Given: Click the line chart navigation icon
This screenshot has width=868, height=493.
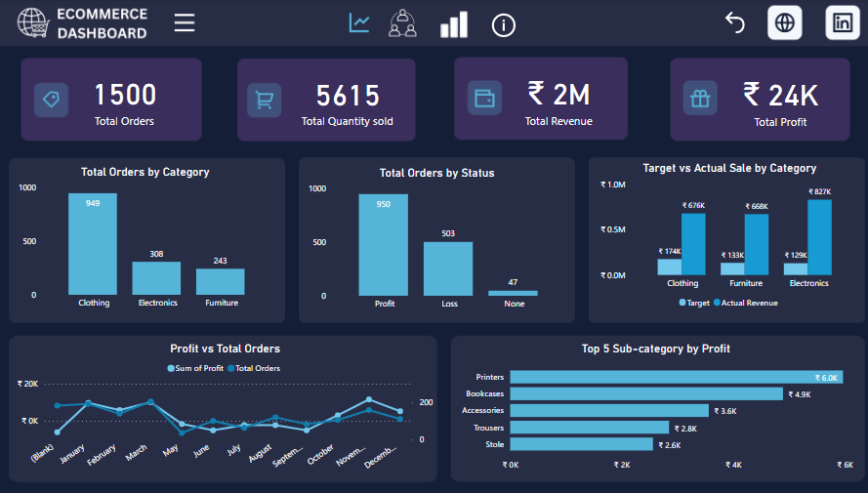Looking at the screenshot, I should (359, 23).
